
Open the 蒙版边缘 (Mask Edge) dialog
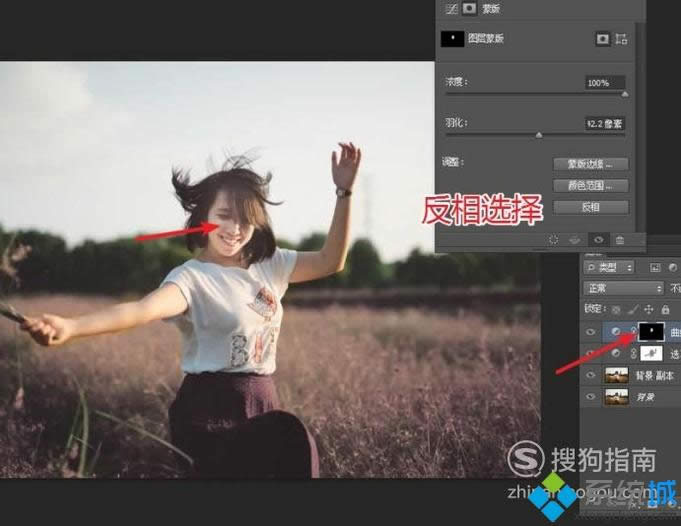(591, 164)
